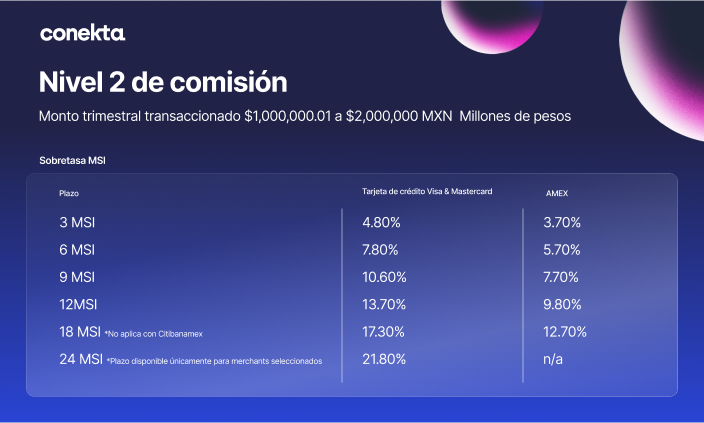Select the Nivel 2 de comisión heading

pos(163,82)
